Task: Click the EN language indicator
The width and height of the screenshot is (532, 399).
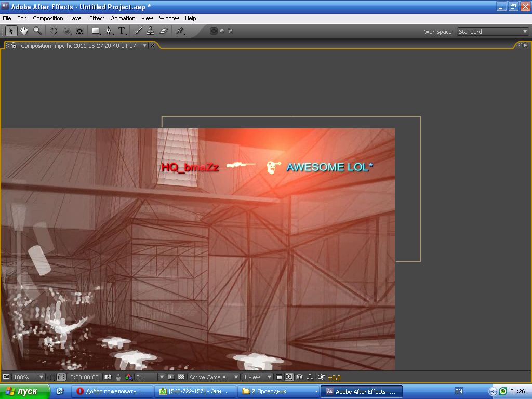Action: (458, 392)
